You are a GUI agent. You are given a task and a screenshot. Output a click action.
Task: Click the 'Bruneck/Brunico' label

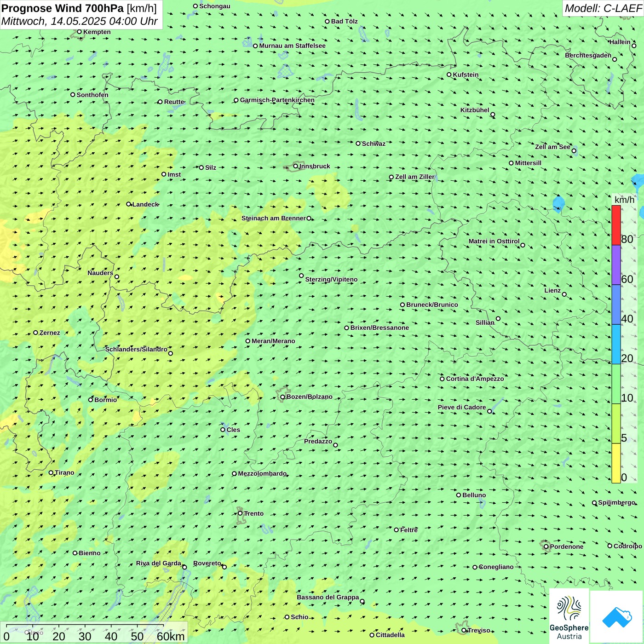pyautogui.click(x=432, y=305)
